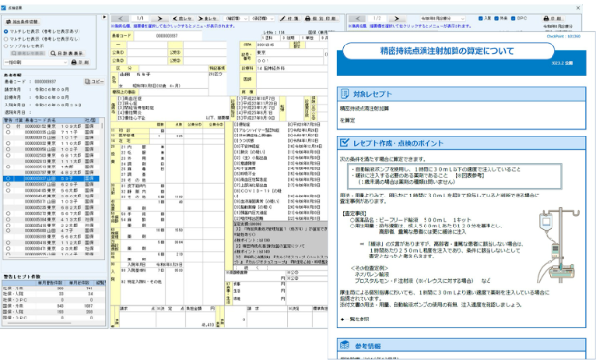Image resolution: width=599 pixels, height=364 pixels.
Task: Click the 点検結果 window title icon
Action: 4,7
